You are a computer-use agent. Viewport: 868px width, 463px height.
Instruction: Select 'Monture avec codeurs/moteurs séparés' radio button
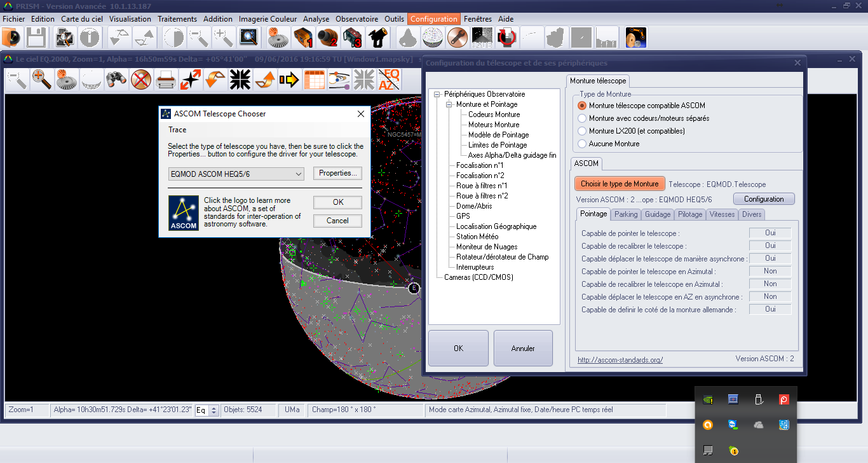582,118
